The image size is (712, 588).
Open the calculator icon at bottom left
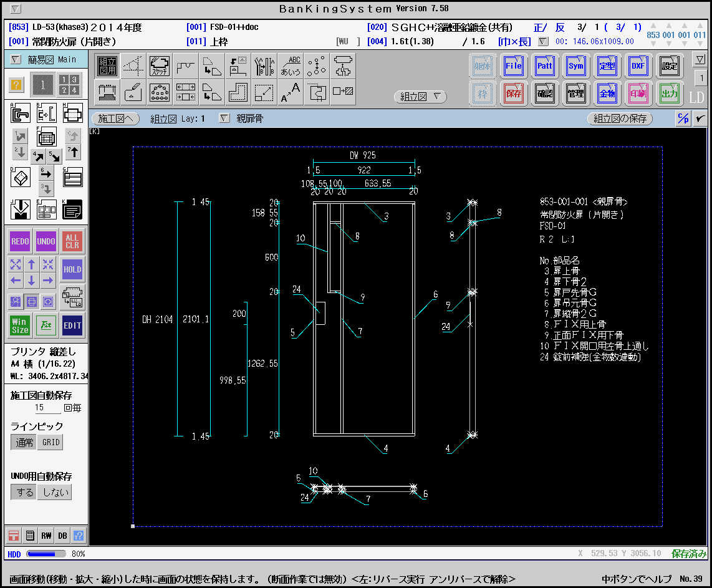[30, 536]
